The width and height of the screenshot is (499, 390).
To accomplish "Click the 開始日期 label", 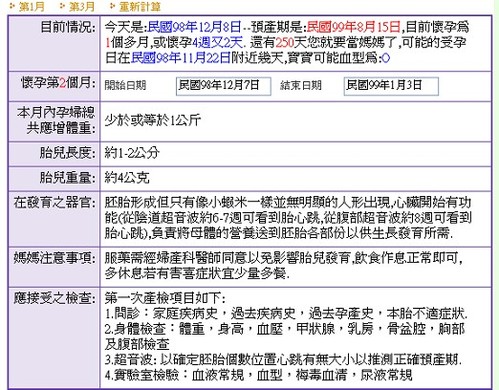I will [x=125, y=86].
